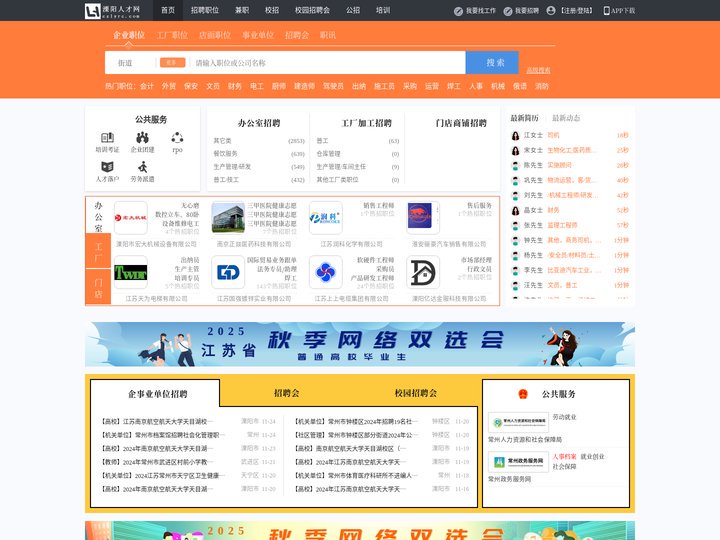Select the 最新简历 tab
Image resolution: width=720 pixels, height=540 pixels.
click(524, 118)
